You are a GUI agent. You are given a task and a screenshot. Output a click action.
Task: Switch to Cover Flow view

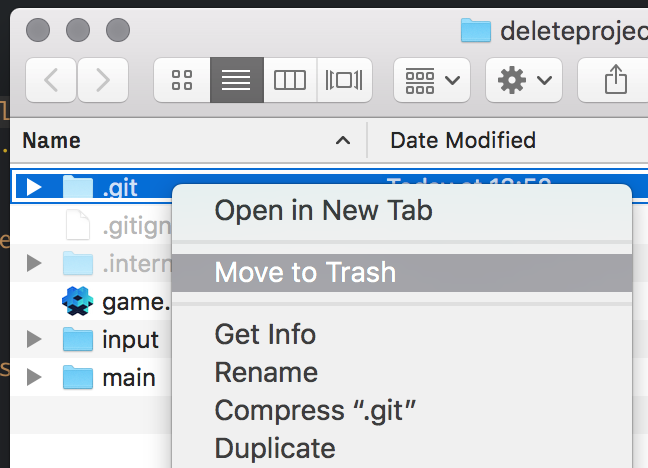344,80
